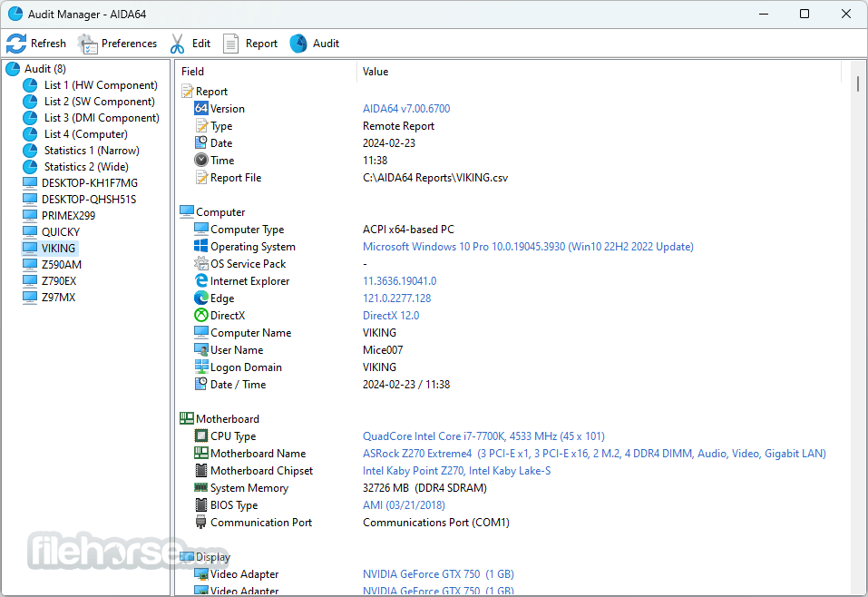
Task: Click the Operating System Windows icon
Action: (201, 246)
